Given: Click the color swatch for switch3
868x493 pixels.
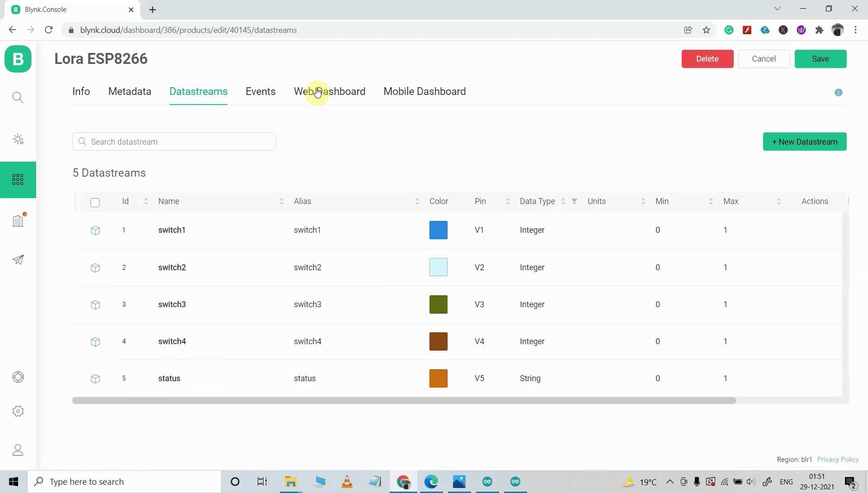Looking at the screenshot, I should coord(439,304).
